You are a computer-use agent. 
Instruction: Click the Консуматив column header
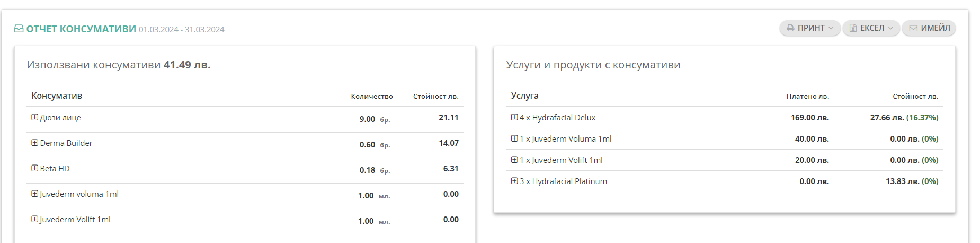click(57, 96)
